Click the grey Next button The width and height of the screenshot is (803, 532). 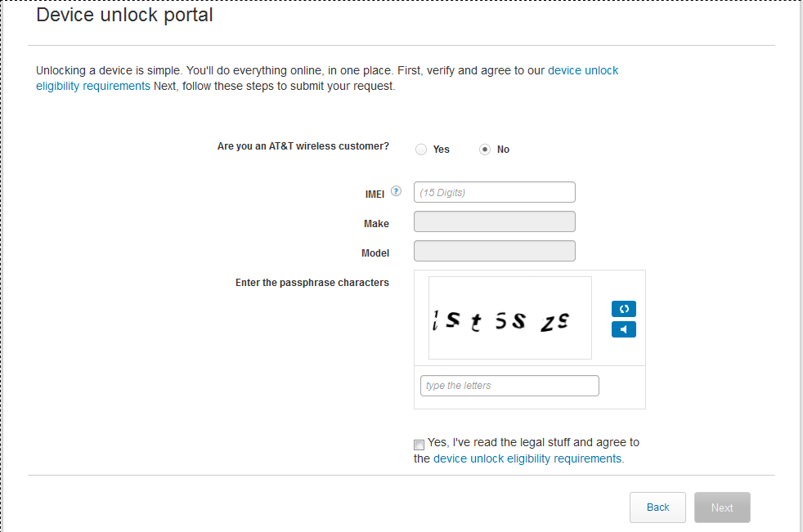click(x=722, y=507)
